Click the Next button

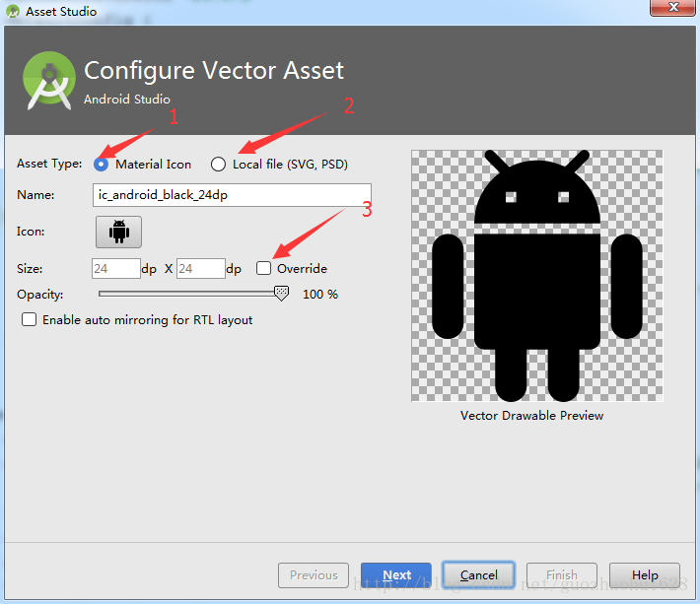pos(396,575)
